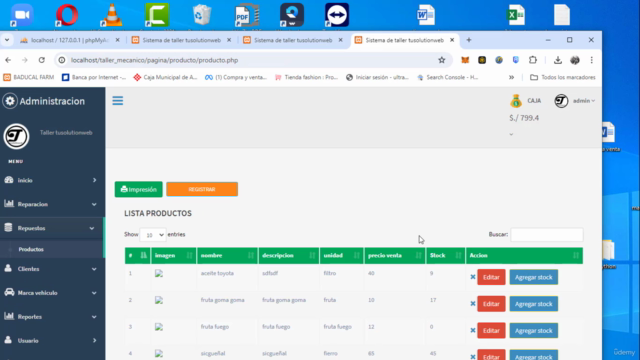This screenshot has width=640, height=360.
Task: Click the green Impresión button
Action: tap(138, 189)
